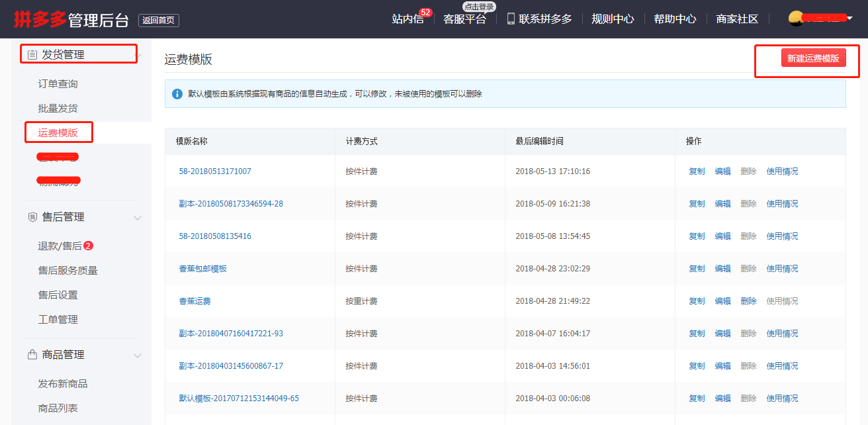The image size is (868, 425).
Task: Click 使用情况 for 香蕉包邮模板
Action: [782, 269]
